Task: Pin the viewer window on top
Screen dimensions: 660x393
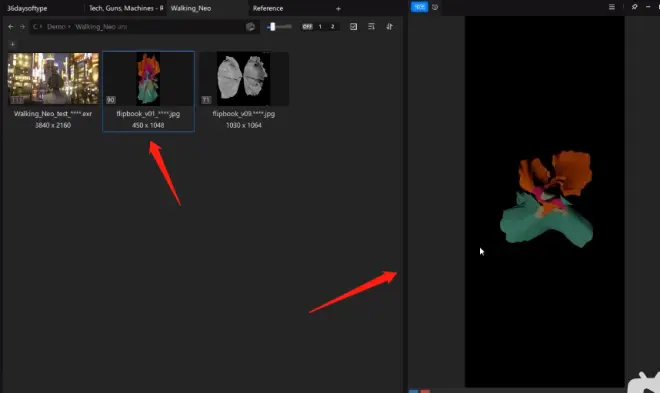Action: tap(634, 7)
